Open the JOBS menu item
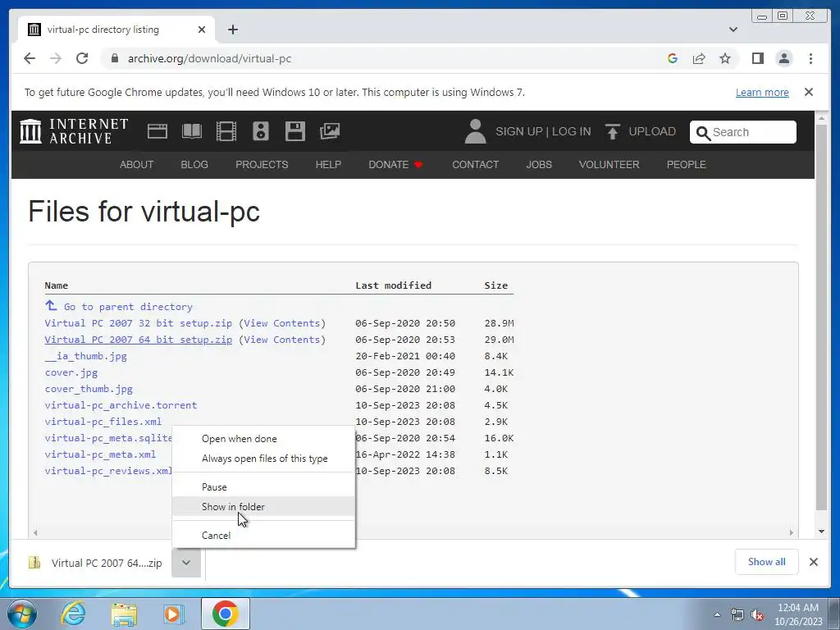Image resolution: width=840 pixels, height=630 pixels. 538,164
